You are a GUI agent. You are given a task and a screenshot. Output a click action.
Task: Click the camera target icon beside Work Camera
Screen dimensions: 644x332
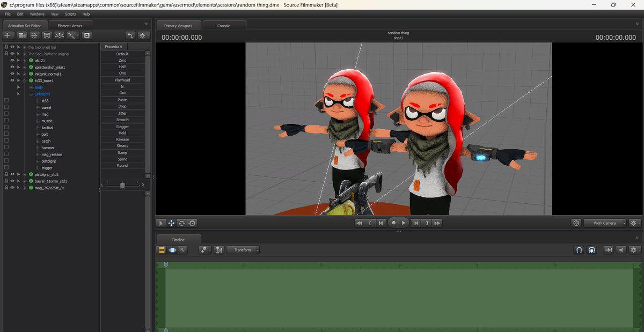click(576, 223)
